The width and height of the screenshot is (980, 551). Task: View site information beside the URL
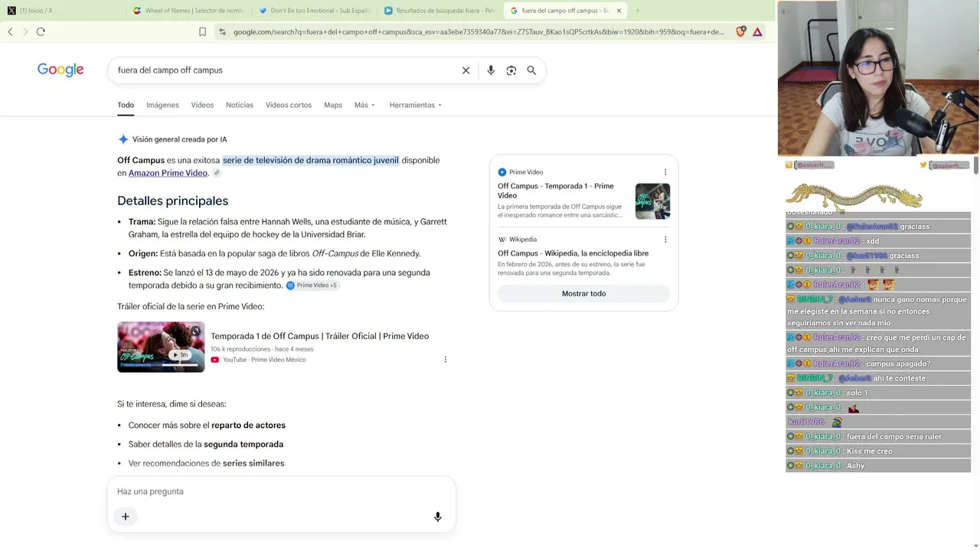point(222,31)
